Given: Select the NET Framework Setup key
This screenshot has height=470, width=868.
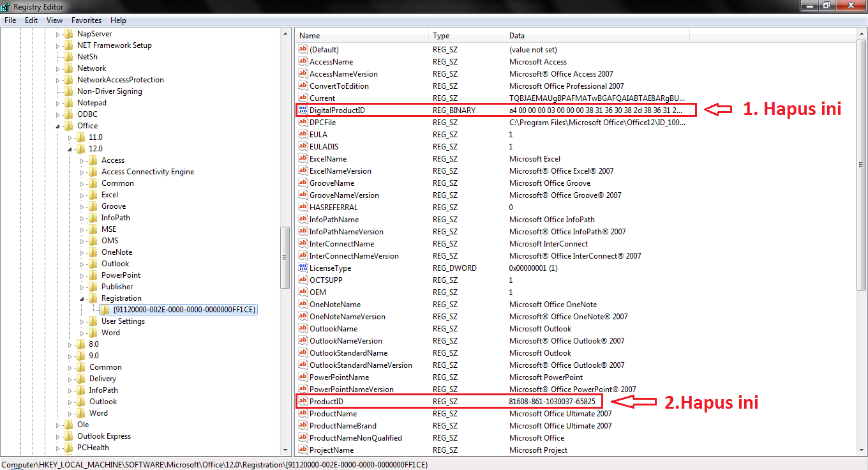Looking at the screenshot, I should pos(114,45).
